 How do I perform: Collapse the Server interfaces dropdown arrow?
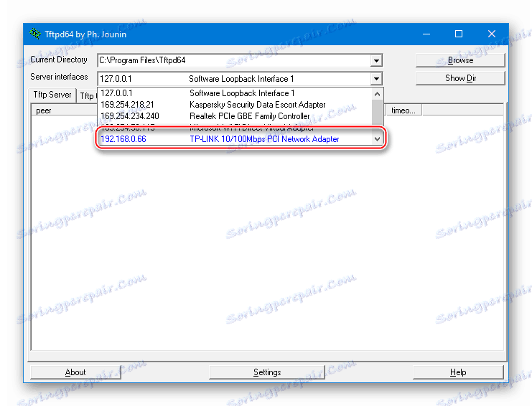376,79
